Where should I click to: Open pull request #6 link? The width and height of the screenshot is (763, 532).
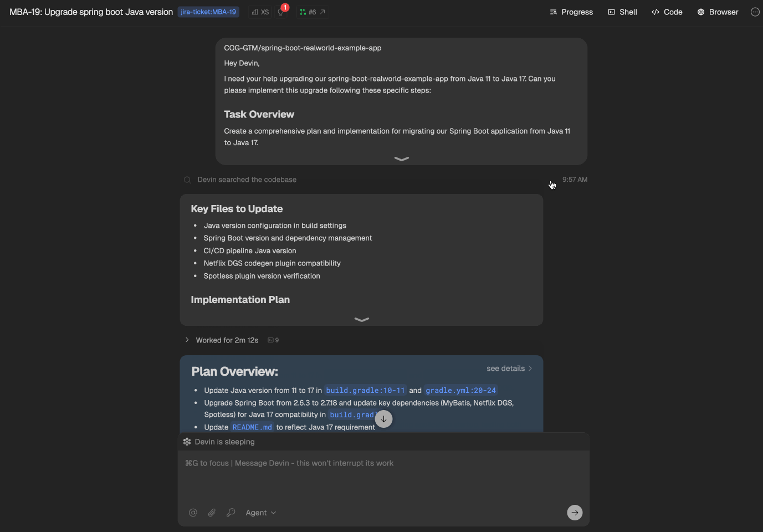click(313, 12)
